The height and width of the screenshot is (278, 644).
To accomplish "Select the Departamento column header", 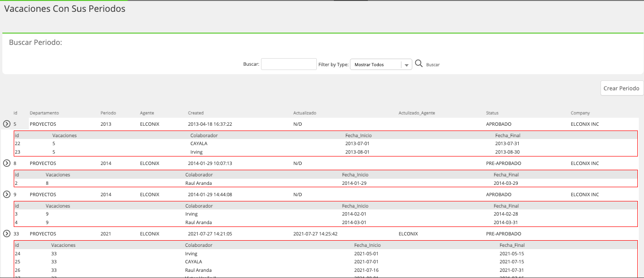I will (44, 113).
